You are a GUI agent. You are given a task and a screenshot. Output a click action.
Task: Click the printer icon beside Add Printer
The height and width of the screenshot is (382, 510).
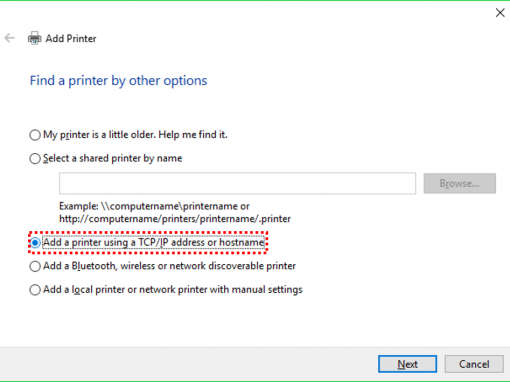coord(34,38)
